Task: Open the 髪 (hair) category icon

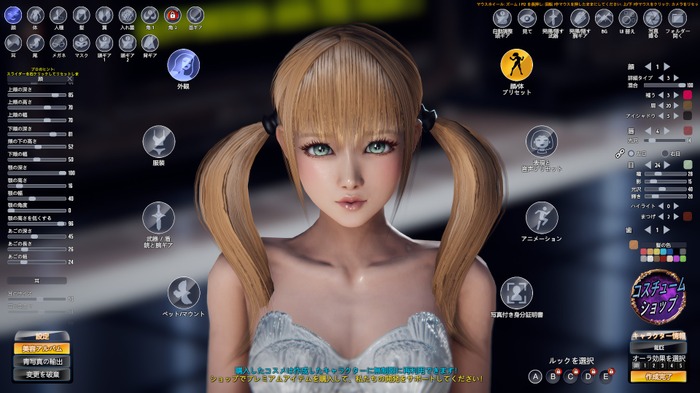Action: (81, 16)
